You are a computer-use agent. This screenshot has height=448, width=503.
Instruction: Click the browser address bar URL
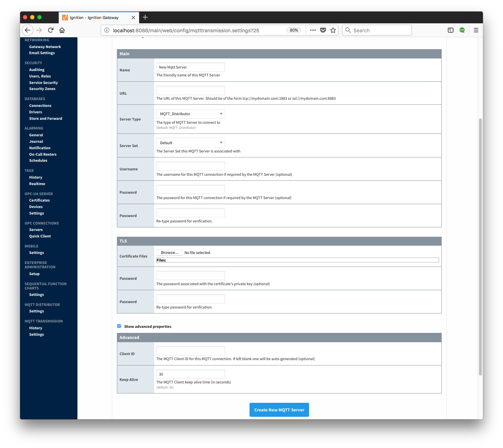tap(186, 30)
